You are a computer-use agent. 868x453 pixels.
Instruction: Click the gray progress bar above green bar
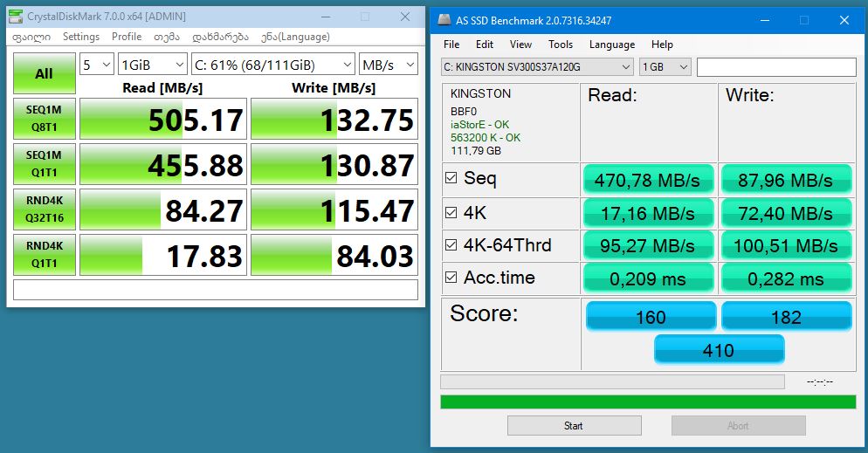(x=612, y=381)
